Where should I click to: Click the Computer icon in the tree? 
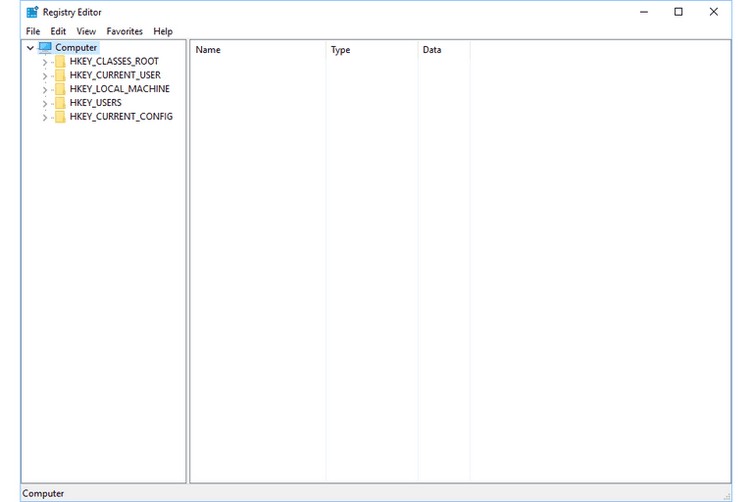click(45, 47)
